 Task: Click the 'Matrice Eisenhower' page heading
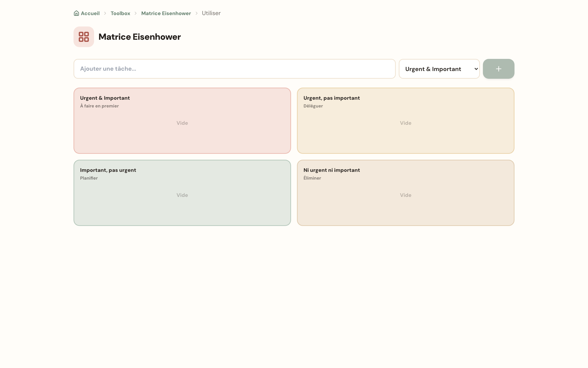coord(139,37)
